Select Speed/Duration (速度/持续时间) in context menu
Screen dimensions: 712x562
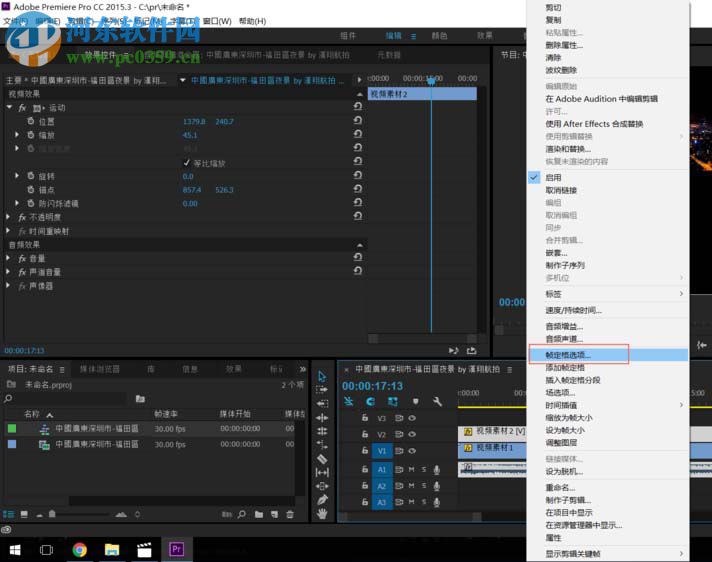click(x=573, y=310)
